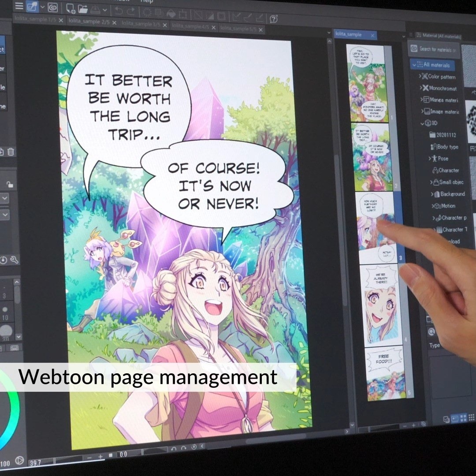Select the size 10 brush preset
This screenshot has height=476, width=476.
click(x=5, y=312)
